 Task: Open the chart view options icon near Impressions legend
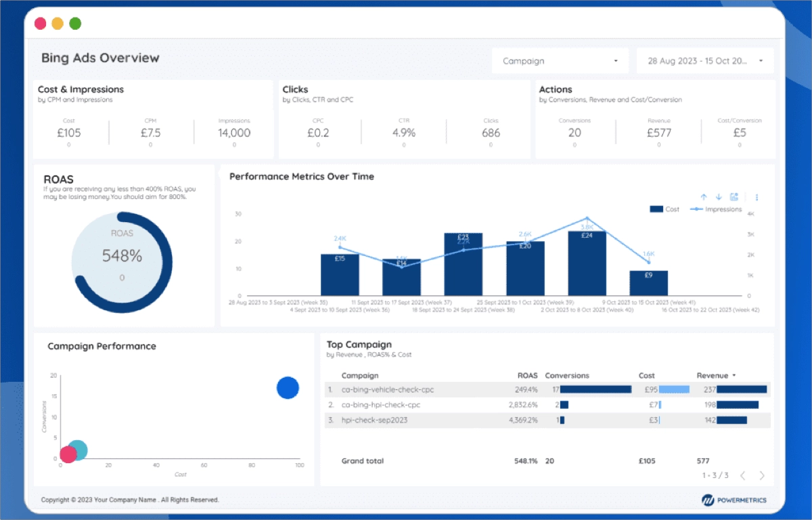pos(734,196)
